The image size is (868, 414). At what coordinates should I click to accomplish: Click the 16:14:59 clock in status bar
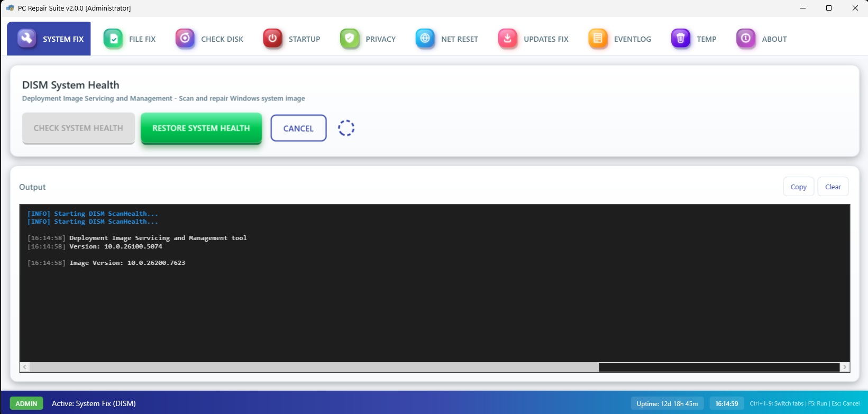click(727, 403)
